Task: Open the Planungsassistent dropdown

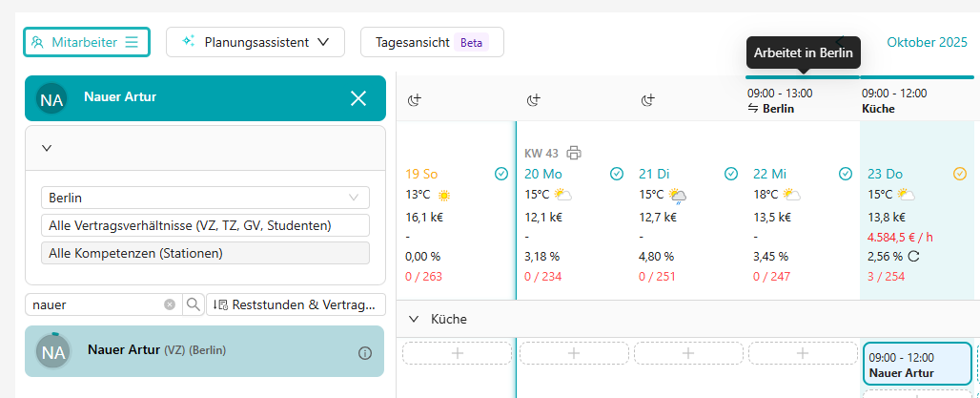Action: click(x=255, y=42)
